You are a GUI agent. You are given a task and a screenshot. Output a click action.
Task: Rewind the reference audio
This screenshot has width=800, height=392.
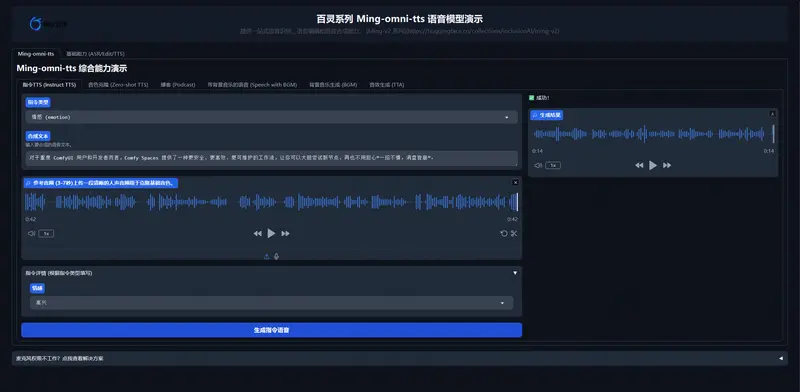pos(258,233)
